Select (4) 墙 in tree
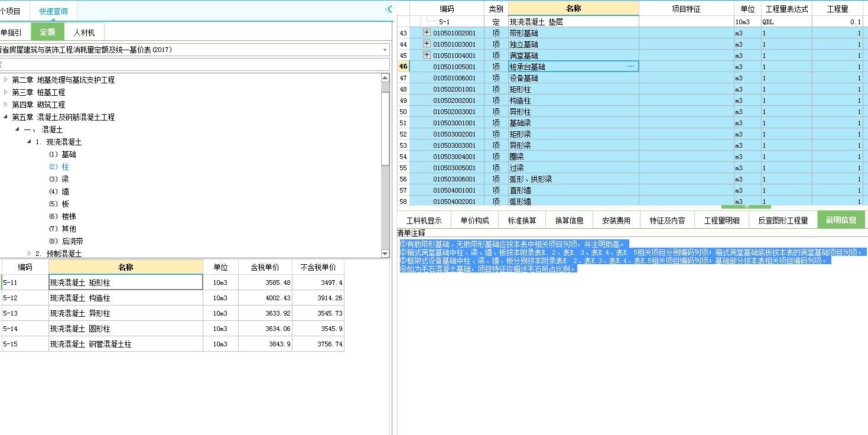Viewport: 868px width, 435px height. pyautogui.click(x=59, y=191)
